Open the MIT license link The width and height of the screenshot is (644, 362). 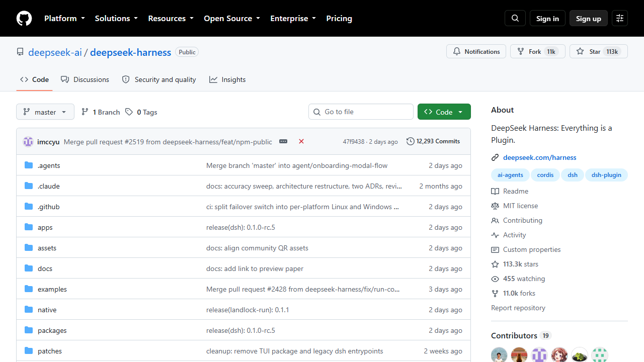[515, 206]
